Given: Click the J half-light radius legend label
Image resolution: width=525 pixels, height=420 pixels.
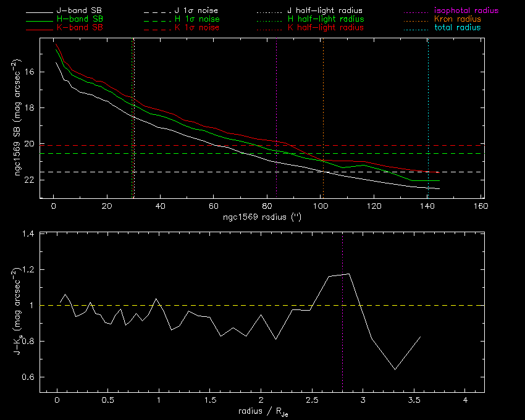Looking at the screenshot, I should coord(325,11).
